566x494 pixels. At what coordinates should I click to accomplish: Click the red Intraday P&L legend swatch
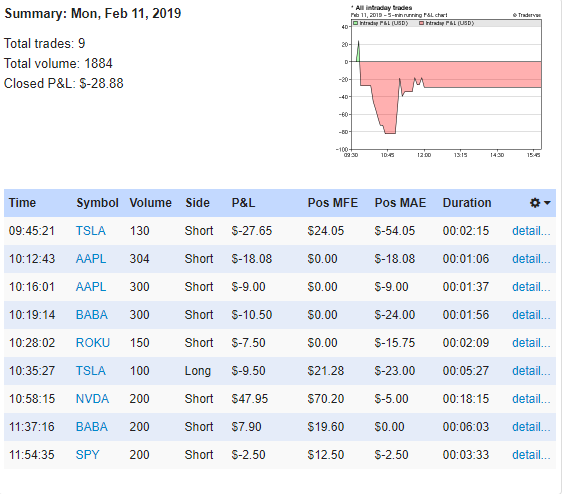coord(421,23)
